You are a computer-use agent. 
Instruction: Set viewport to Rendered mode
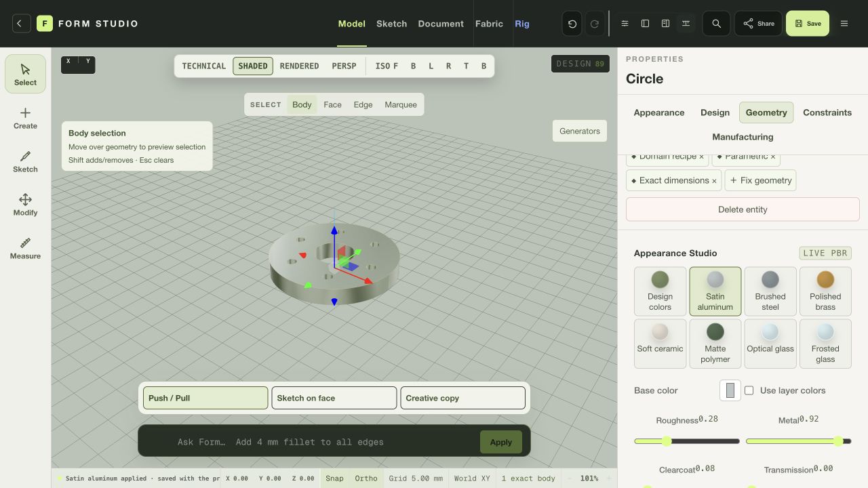point(299,66)
